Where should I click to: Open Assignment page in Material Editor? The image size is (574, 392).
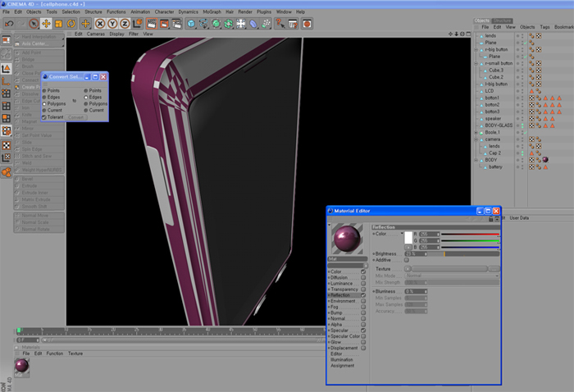(x=342, y=366)
